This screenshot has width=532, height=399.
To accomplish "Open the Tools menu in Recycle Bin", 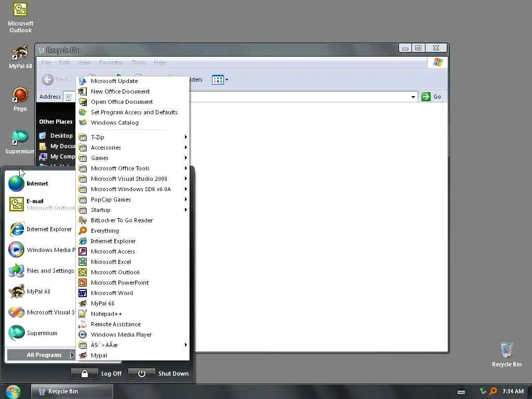I will (x=138, y=62).
